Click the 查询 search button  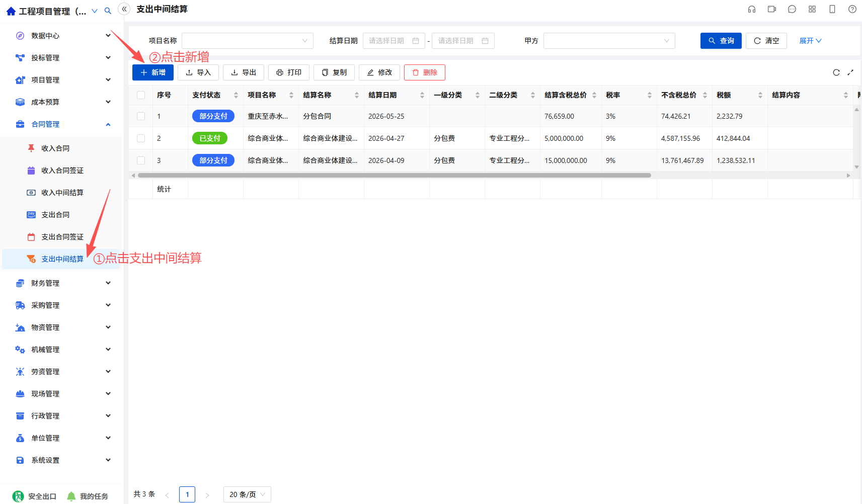(x=721, y=41)
